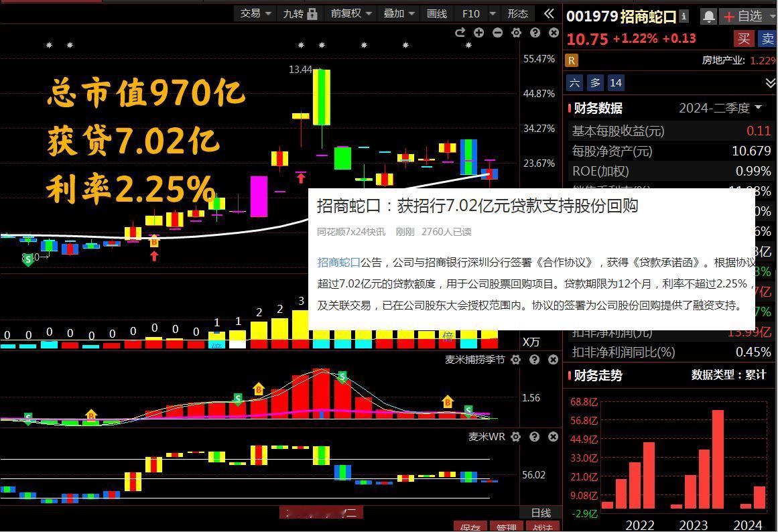The height and width of the screenshot is (532, 778).
Task: Click the 多 tag badge
Action: [x=596, y=83]
